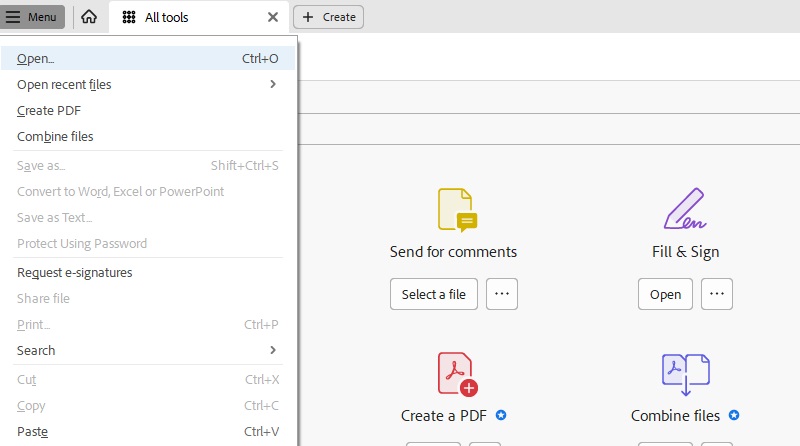Open more options for Fill & Sign
This screenshot has height=446, width=800.
pyautogui.click(x=717, y=294)
